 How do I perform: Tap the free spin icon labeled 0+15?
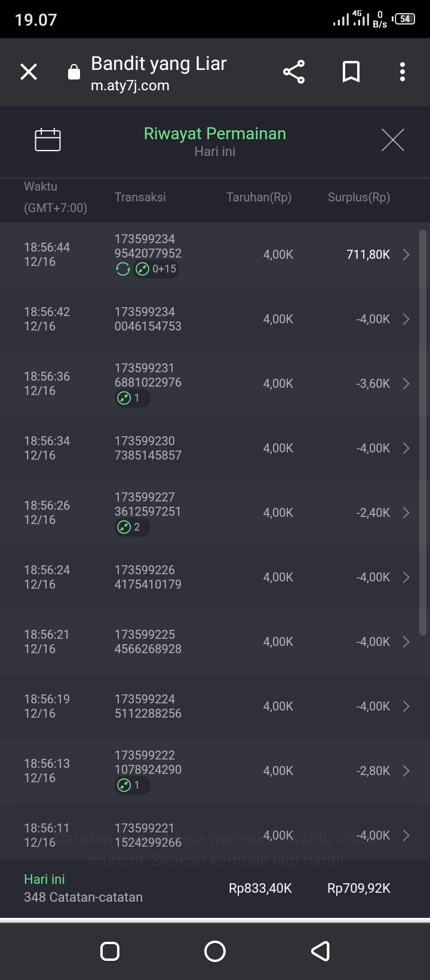coord(156,269)
